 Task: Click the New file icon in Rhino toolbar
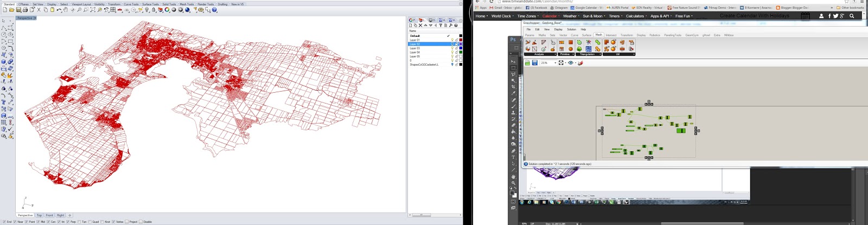5,10
